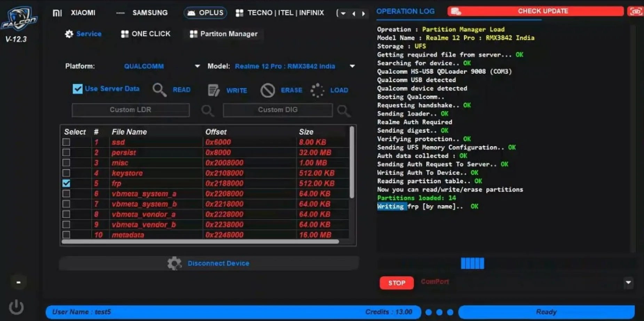This screenshot has width=644, height=321.
Task: Check the vbmeta_system_b partition checkbox
Action: (x=66, y=204)
